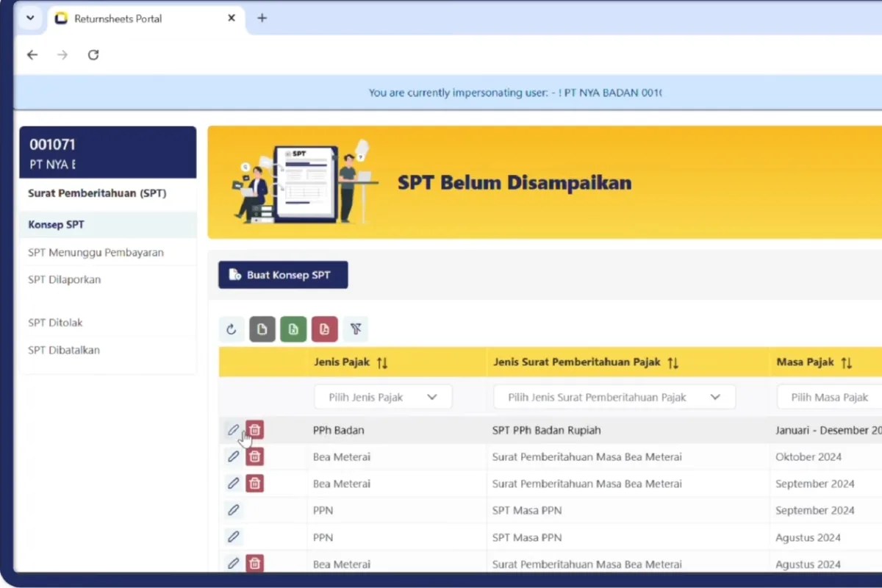Screen dimensions: 882x588
Task: Click the 001071 taxpayer ID header
Action: click(x=52, y=145)
